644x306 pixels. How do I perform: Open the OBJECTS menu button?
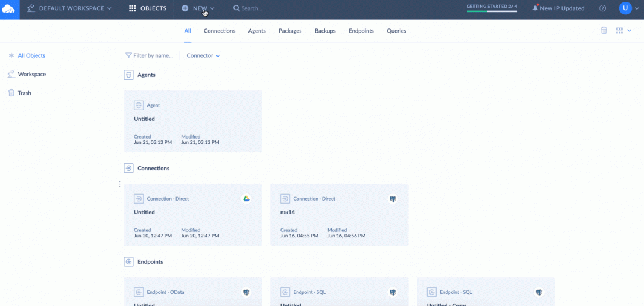coord(148,8)
